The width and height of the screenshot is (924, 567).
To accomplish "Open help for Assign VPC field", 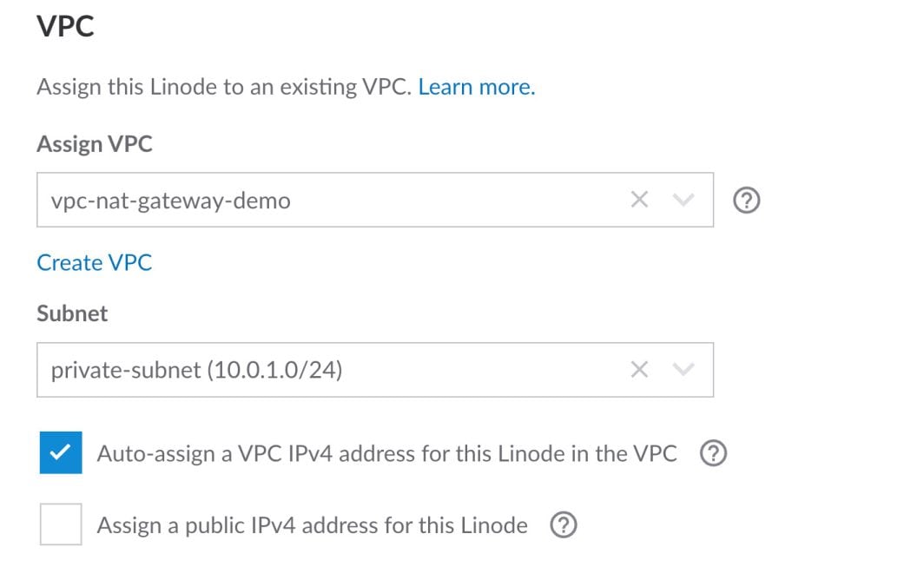I will 747,201.
